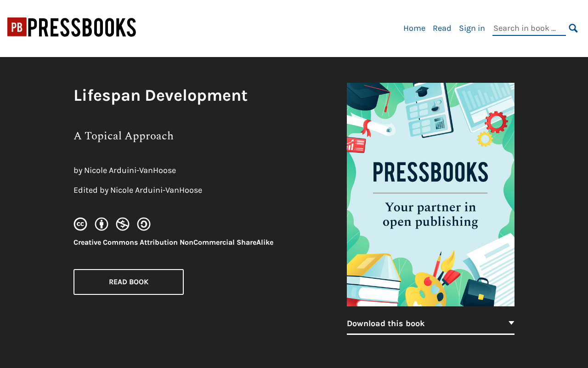Click the READ BOOK button
The height and width of the screenshot is (368, 588).
129,282
